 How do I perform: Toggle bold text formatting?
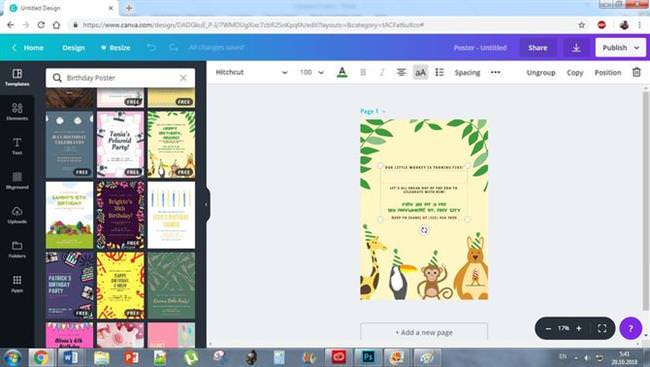(363, 73)
